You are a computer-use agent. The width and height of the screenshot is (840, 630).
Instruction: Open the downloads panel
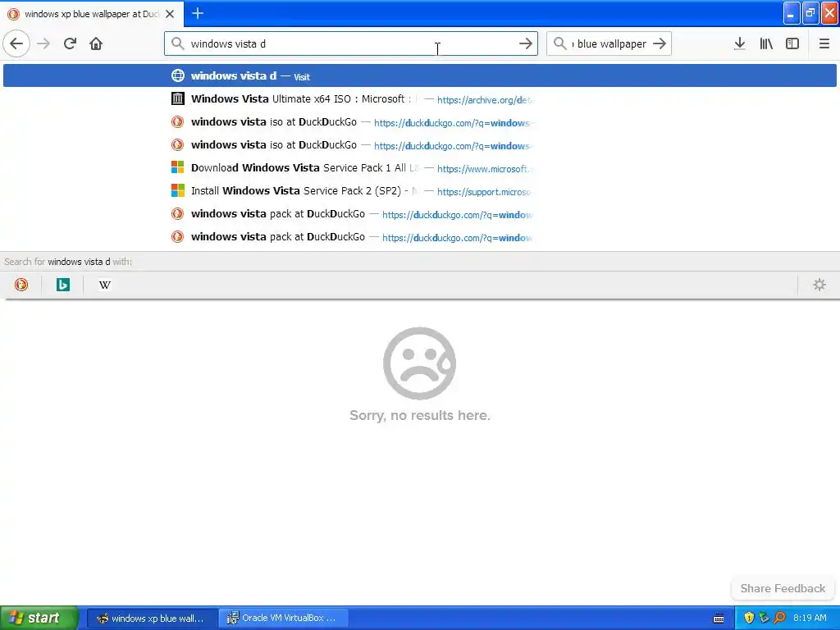coord(740,43)
